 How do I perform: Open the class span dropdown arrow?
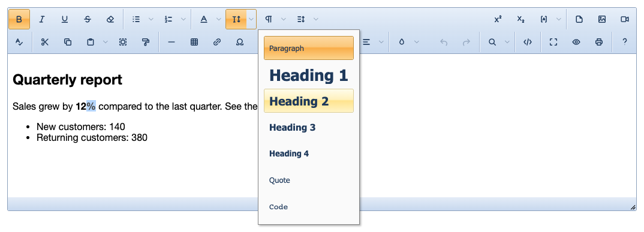coord(559,19)
